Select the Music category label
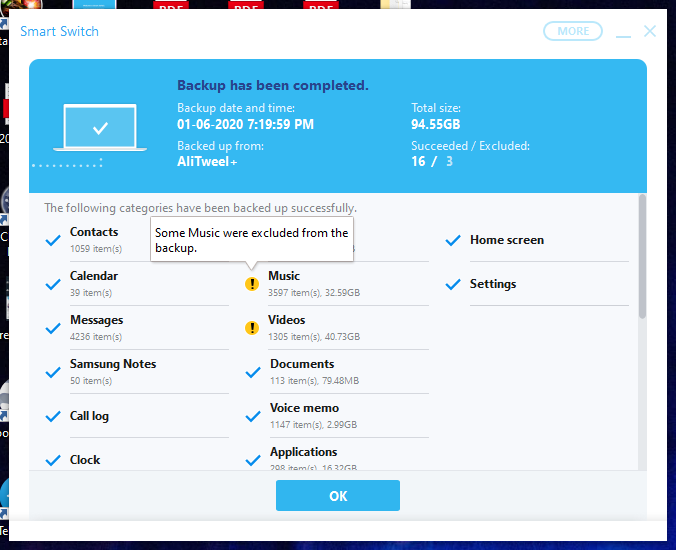 pyautogui.click(x=284, y=275)
